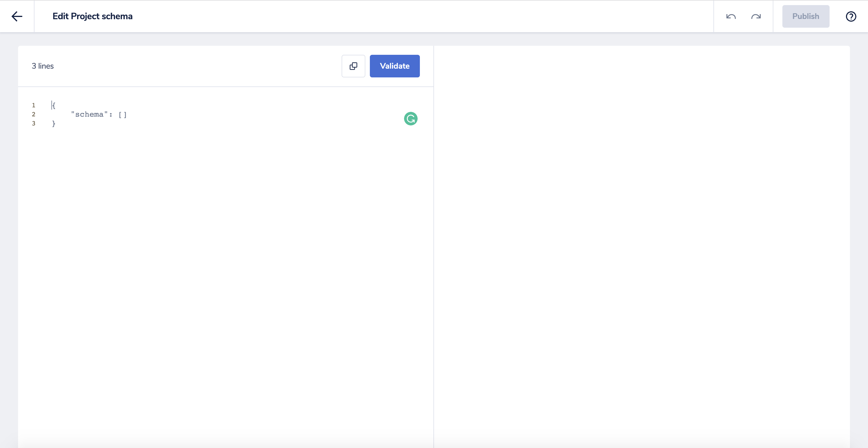
Task: Place cursor at closing curly brace
Action: [54, 124]
